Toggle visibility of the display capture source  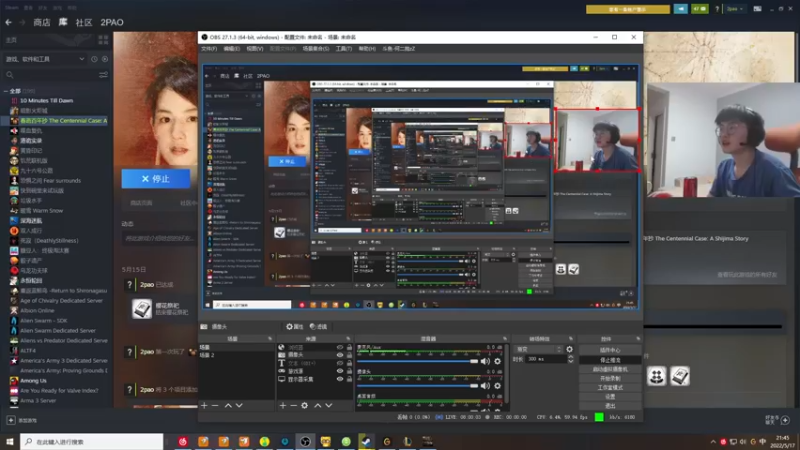[340, 379]
